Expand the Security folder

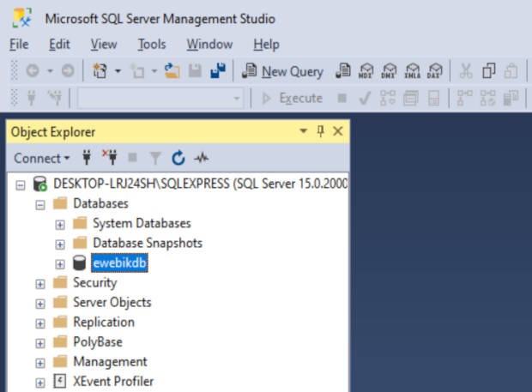click(x=40, y=284)
